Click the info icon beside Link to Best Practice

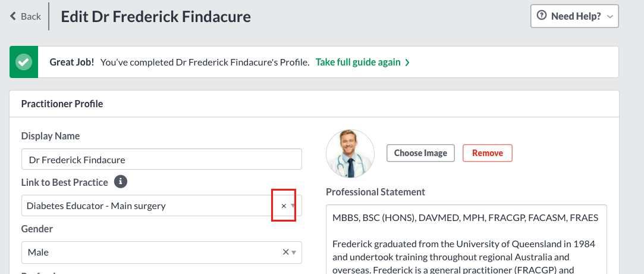121,182
